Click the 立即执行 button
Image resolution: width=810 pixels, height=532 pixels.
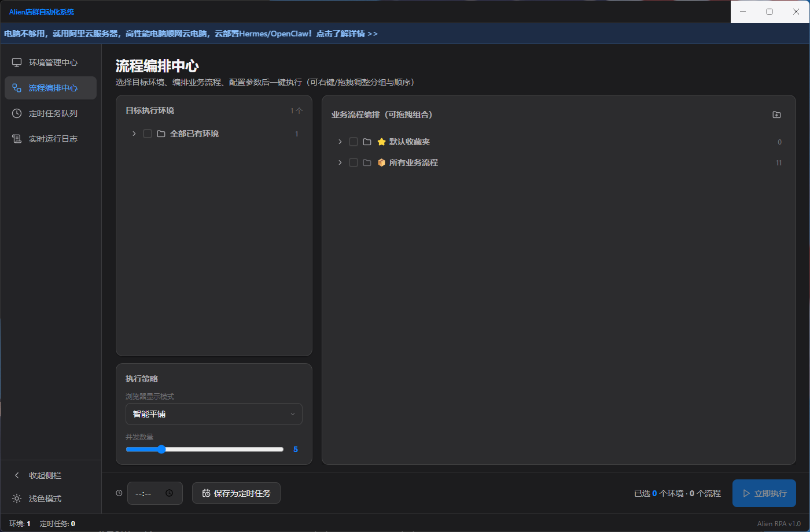764,493
